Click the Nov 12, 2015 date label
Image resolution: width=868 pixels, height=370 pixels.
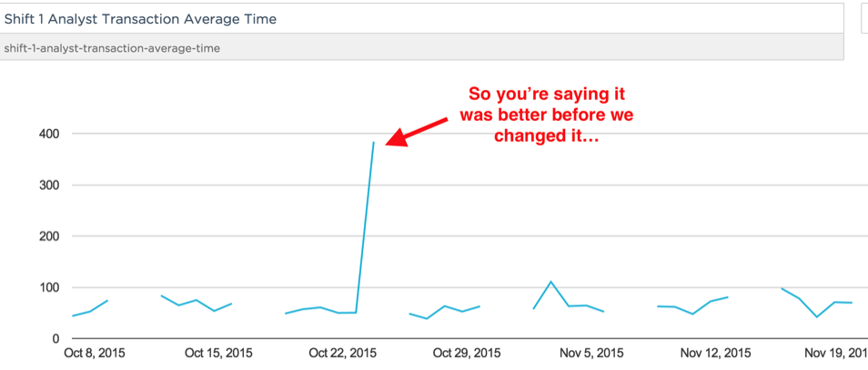point(718,354)
